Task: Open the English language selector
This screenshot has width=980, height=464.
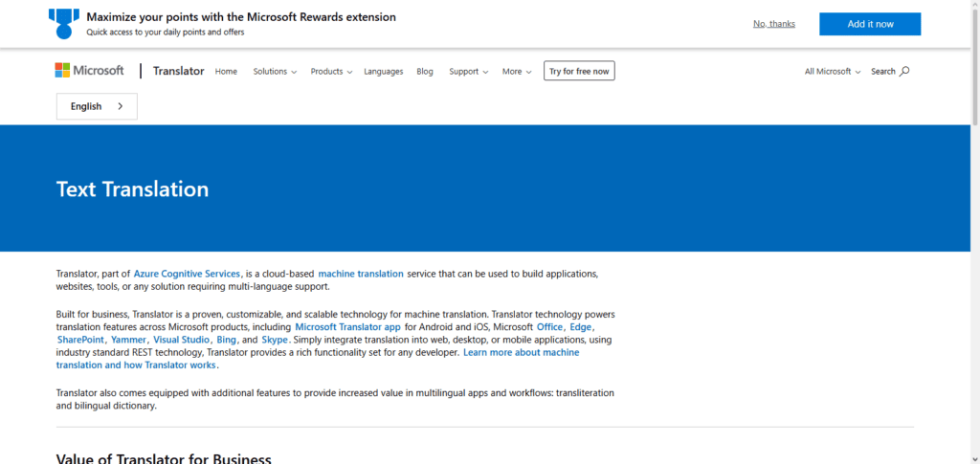Action: pyautogui.click(x=97, y=106)
